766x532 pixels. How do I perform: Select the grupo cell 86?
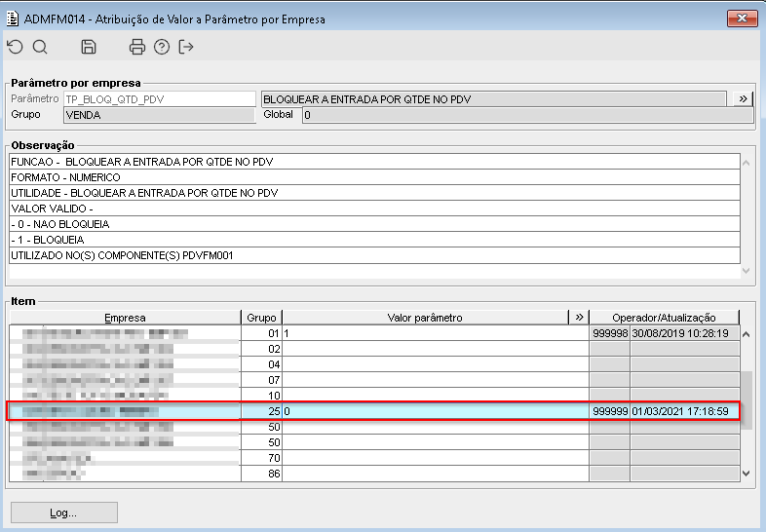261,474
